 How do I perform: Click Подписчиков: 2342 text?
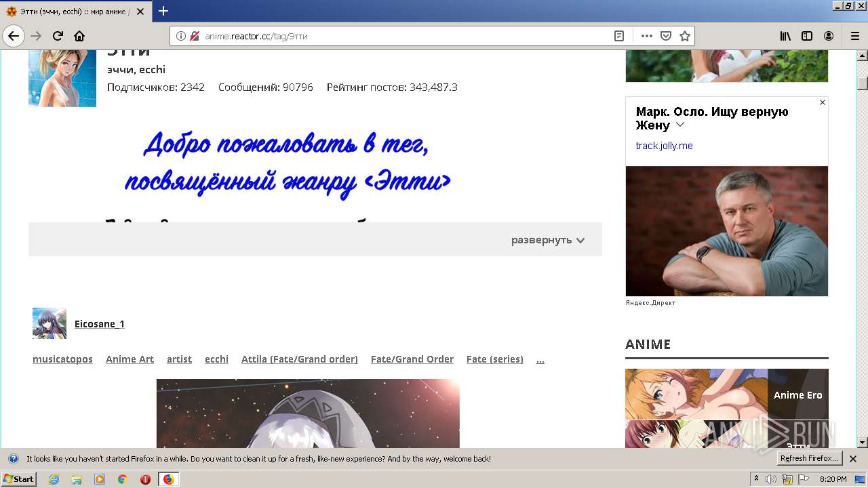[x=156, y=87]
